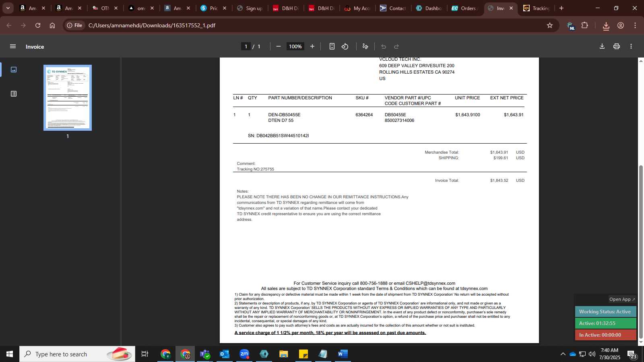Open Sticky Notes from the taskbar
The height and width of the screenshot is (362, 644).
[x=303, y=354]
